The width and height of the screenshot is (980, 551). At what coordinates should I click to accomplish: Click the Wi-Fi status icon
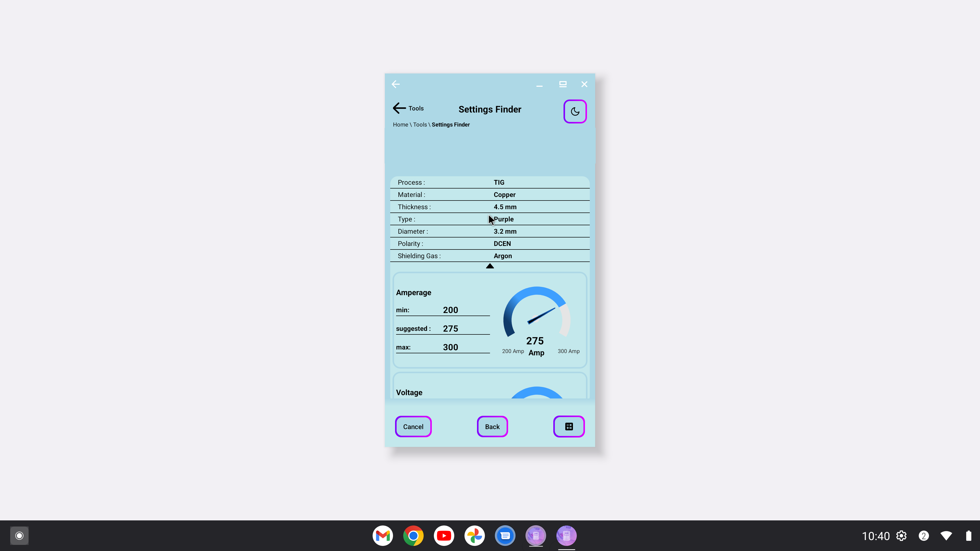pyautogui.click(x=946, y=536)
